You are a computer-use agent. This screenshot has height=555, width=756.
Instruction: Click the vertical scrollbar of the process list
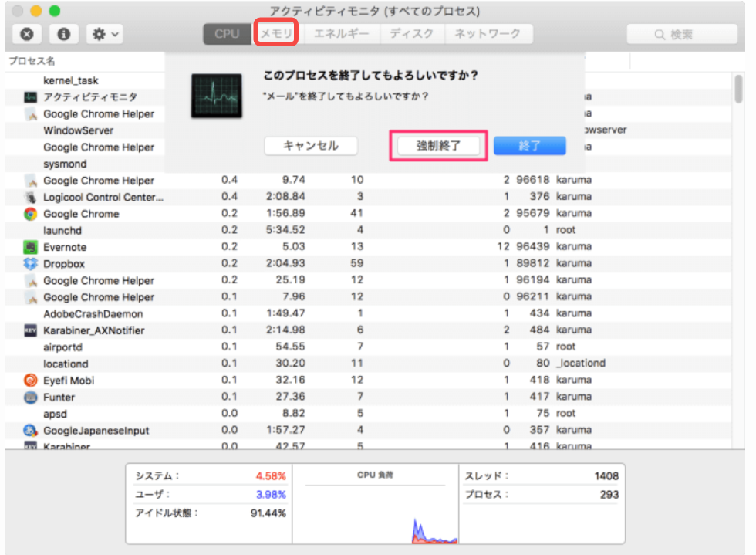point(739,89)
